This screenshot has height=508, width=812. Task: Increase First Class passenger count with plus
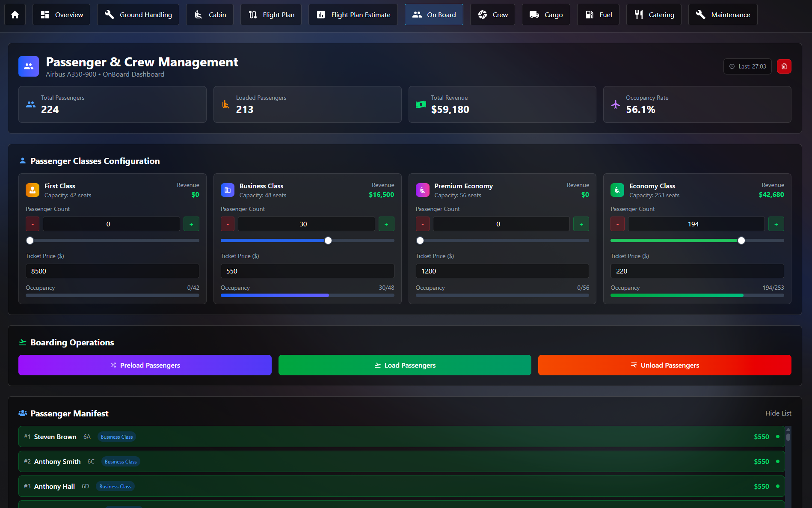click(x=191, y=224)
